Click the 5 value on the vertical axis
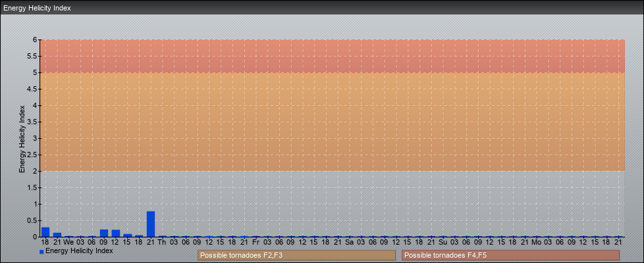Image resolution: width=644 pixels, height=263 pixels. tap(36, 72)
